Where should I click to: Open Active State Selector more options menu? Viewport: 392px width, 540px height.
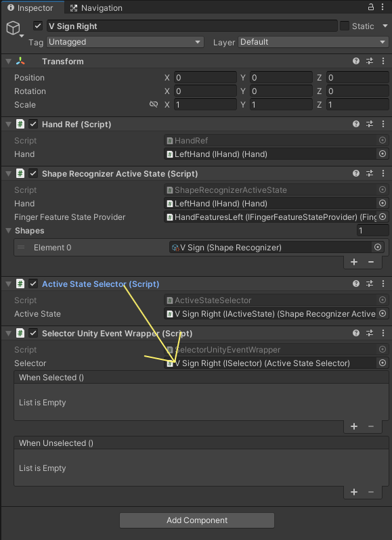click(383, 284)
